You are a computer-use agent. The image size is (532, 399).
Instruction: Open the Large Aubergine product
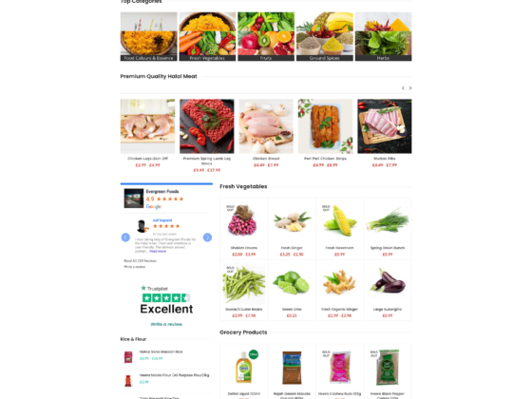coord(388,310)
